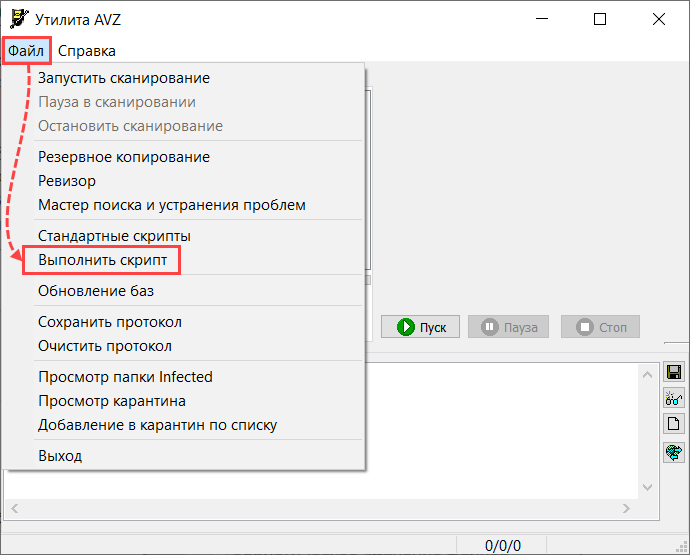Image resolution: width=690 pixels, height=555 pixels.
Task: Open Просмотр папки Infected
Action: click(185, 377)
